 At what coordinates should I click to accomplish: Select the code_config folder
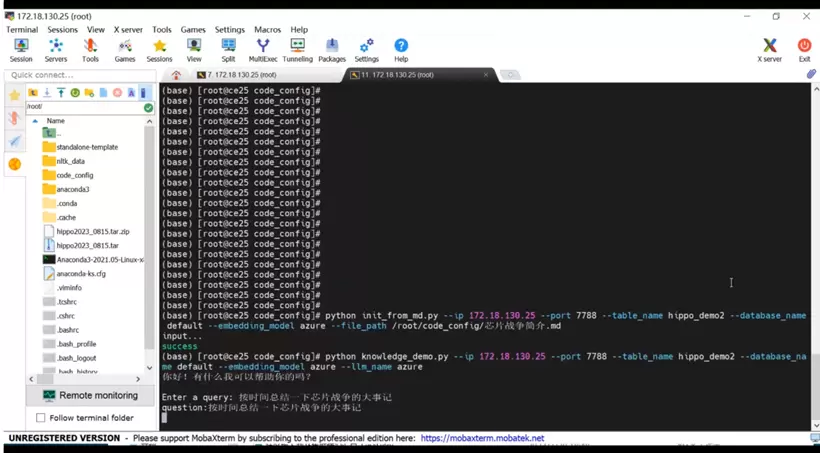[74, 175]
